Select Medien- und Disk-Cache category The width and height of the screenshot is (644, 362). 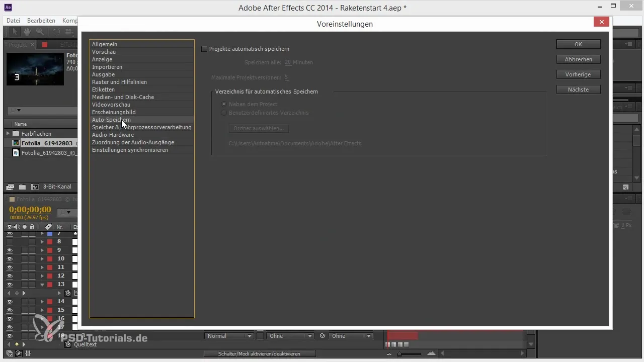pos(142,97)
